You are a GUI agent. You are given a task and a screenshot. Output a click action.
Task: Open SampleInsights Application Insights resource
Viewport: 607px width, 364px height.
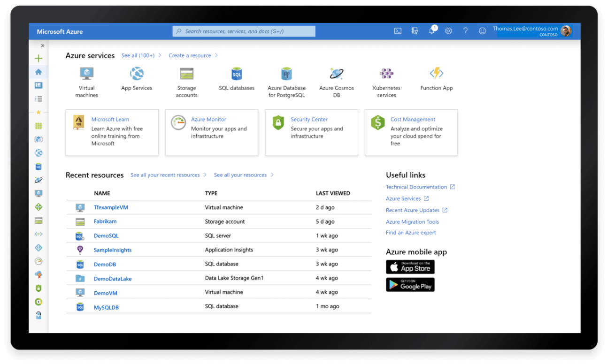click(x=113, y=250)
